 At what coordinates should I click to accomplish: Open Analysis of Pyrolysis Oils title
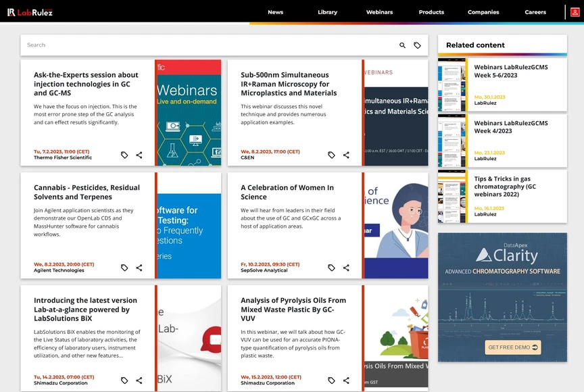(x=293, y=309)
